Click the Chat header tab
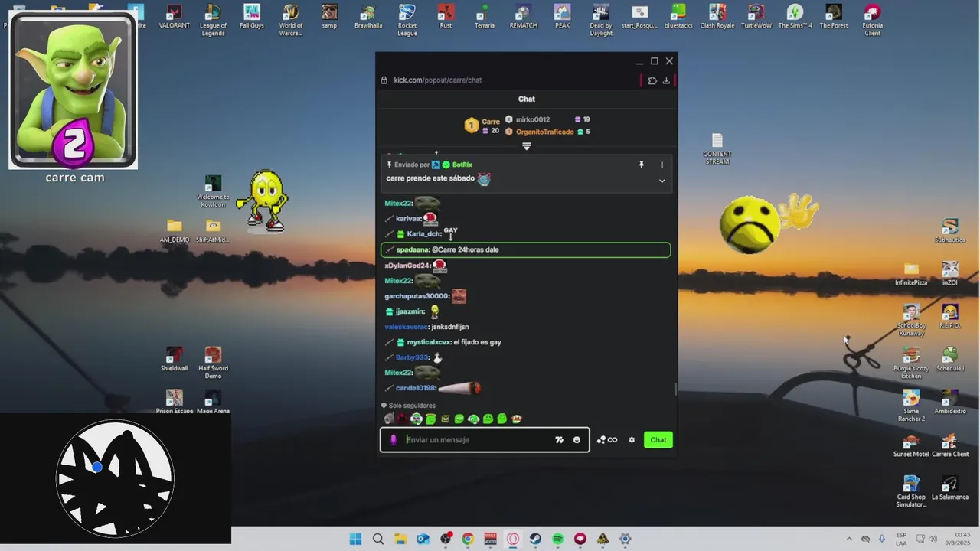This screenshot has width=980, height=551. click(527, 99)
